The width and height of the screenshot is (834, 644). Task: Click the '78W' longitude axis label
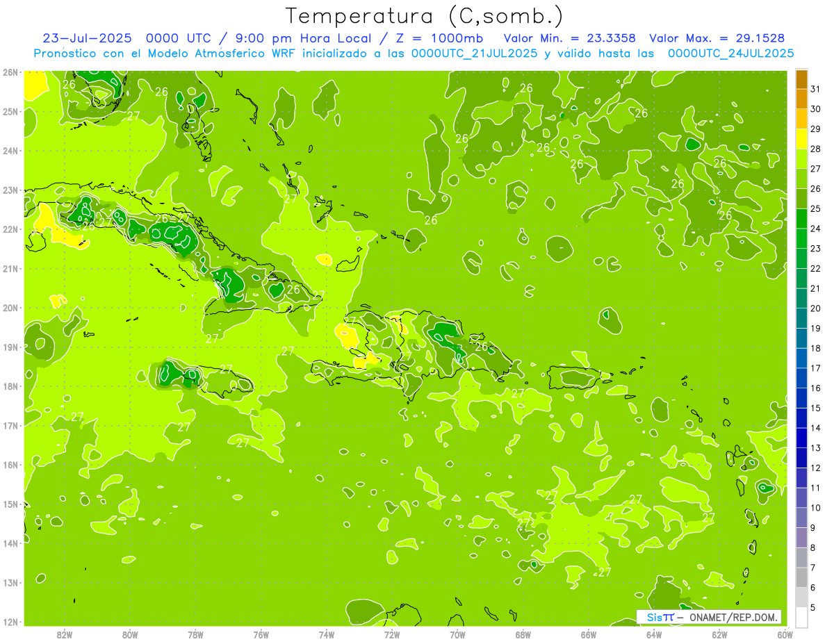[195, 634]
